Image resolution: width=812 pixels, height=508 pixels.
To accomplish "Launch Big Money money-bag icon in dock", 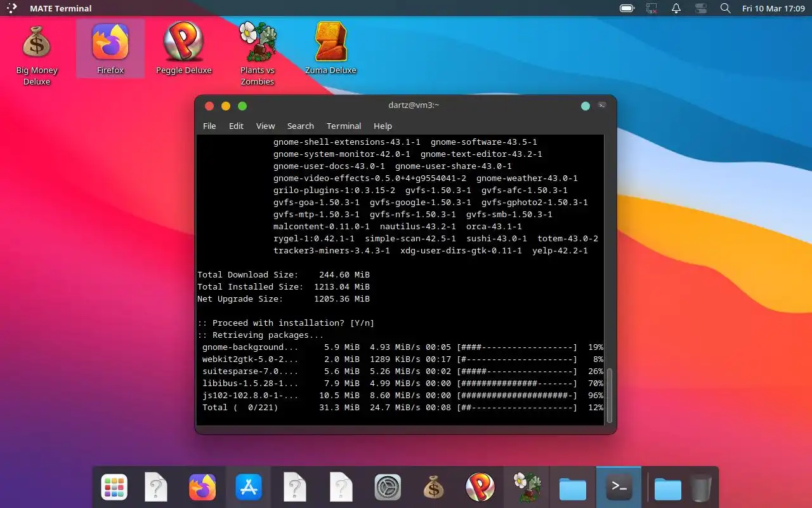I will (x=433, y=488).
